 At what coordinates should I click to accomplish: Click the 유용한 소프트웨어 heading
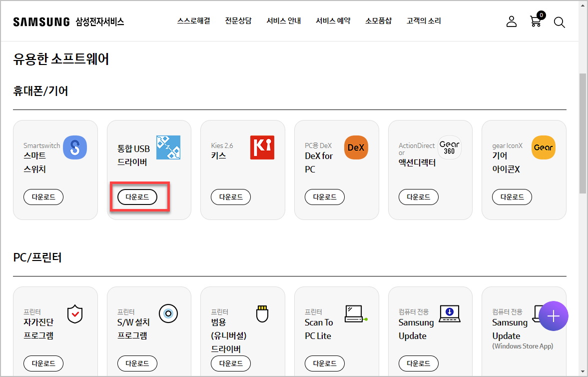(x=61, y=59)
